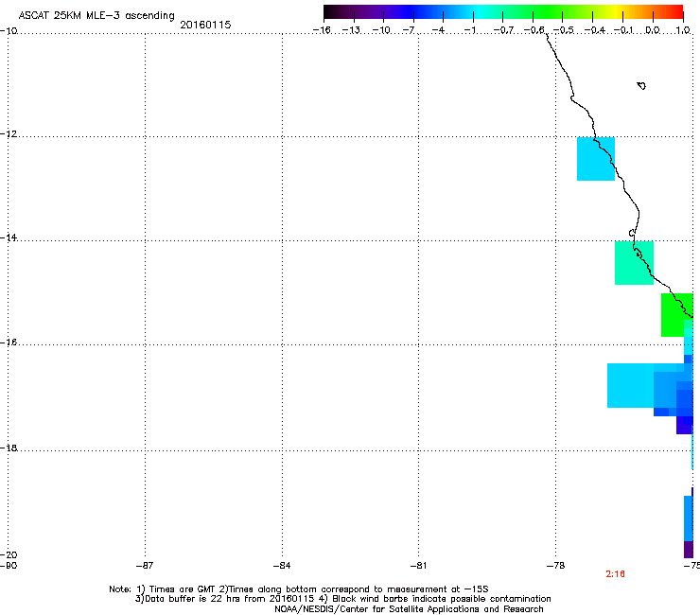Click the colorbar label -0.7
Screen dimensions: 700x615
(503, 30)
